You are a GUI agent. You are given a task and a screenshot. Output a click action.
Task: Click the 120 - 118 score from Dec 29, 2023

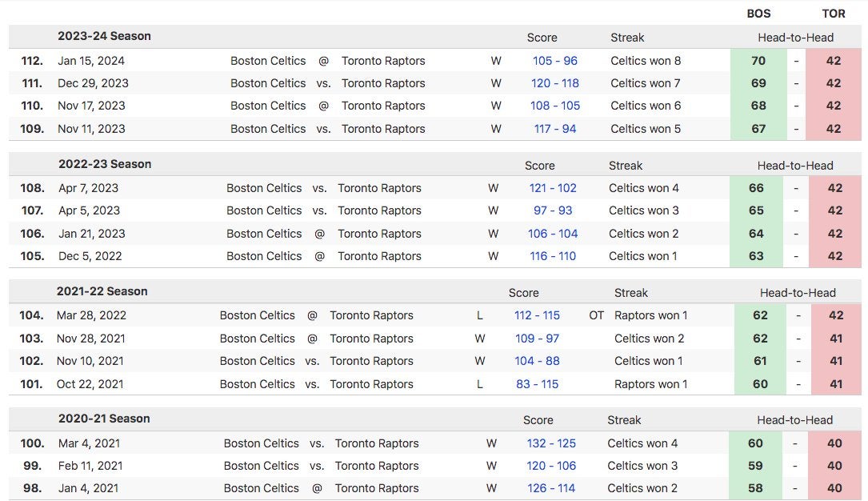pyautogui.click(x=554, y=83)
